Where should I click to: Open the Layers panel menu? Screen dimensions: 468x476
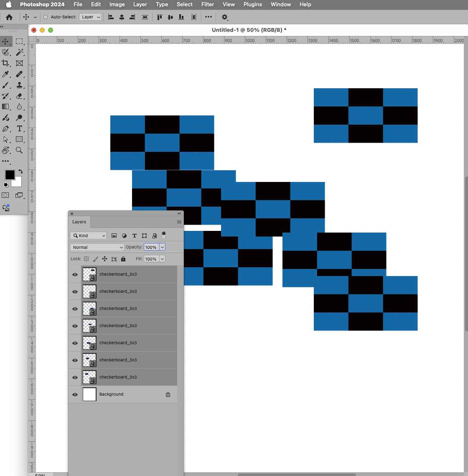[x=179, y=222]
